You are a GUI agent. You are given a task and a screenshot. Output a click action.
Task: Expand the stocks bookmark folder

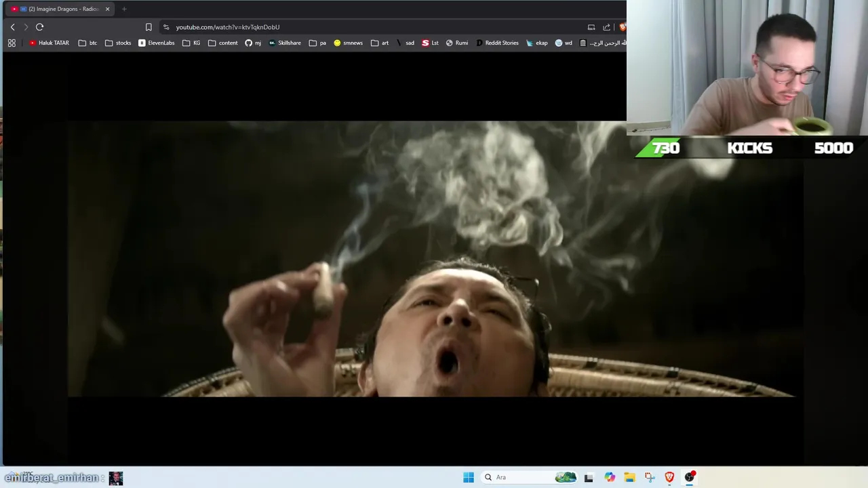(x=118, y=43)
